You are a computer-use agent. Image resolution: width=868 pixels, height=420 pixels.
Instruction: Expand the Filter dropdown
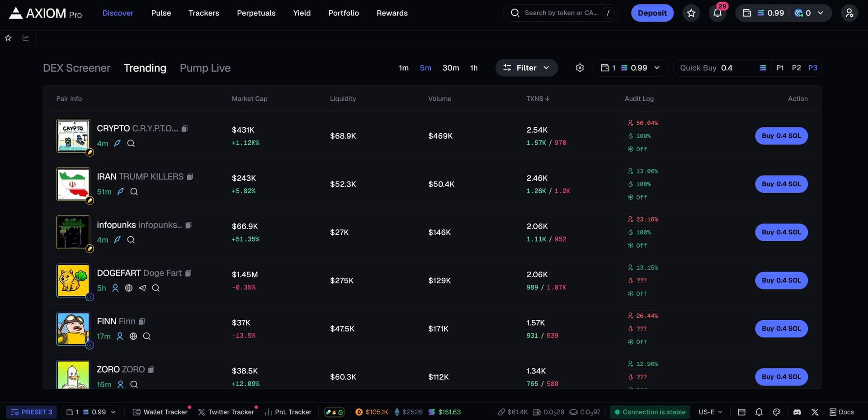(527, 68)
